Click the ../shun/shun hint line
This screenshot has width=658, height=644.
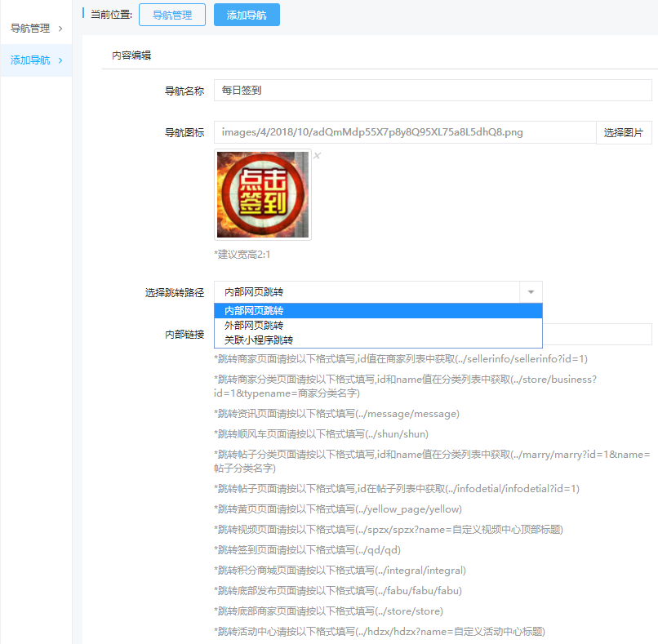click(321, 433)
